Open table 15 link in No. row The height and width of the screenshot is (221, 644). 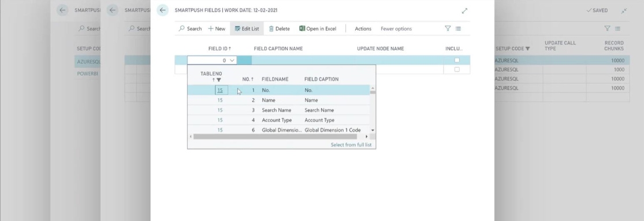point(220,90)
